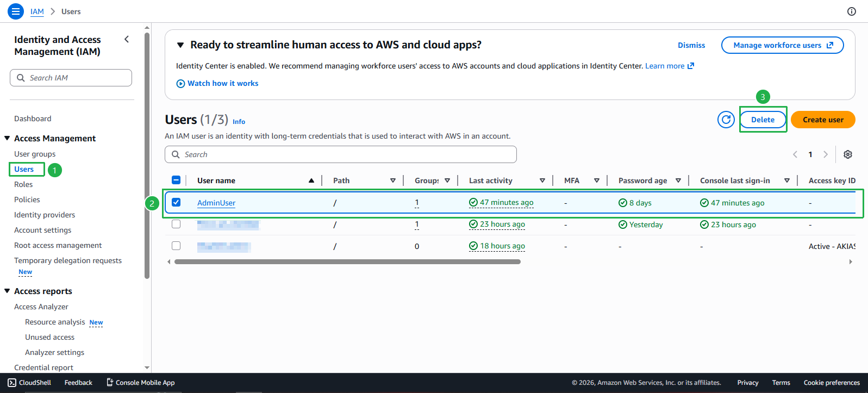Open Dashboard in the IAM sidebar

pos(33,118)
